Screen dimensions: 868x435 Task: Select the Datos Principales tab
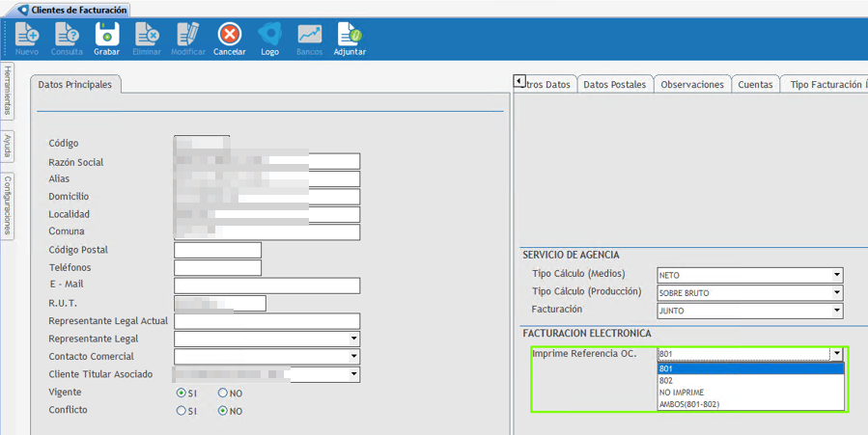(74, 85)
